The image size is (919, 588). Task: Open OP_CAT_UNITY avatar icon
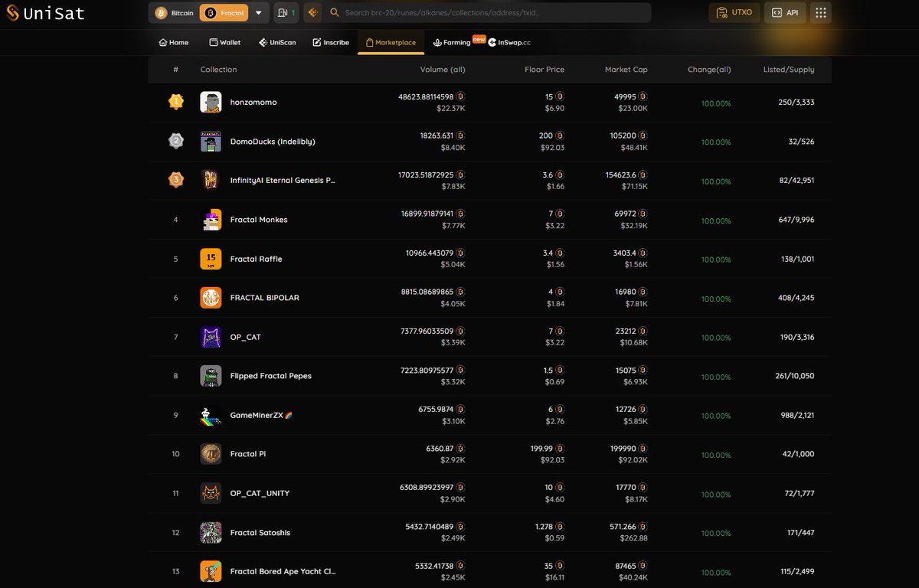point(211,493)
